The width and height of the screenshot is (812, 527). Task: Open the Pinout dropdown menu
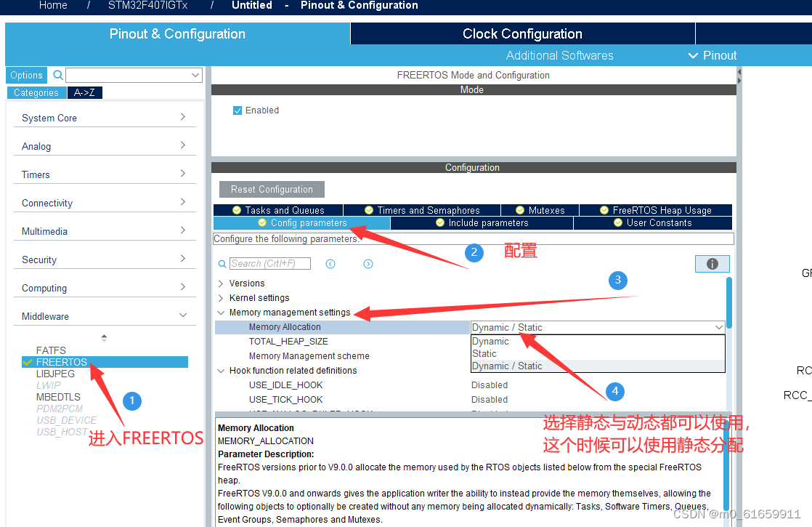coord(712,55)
